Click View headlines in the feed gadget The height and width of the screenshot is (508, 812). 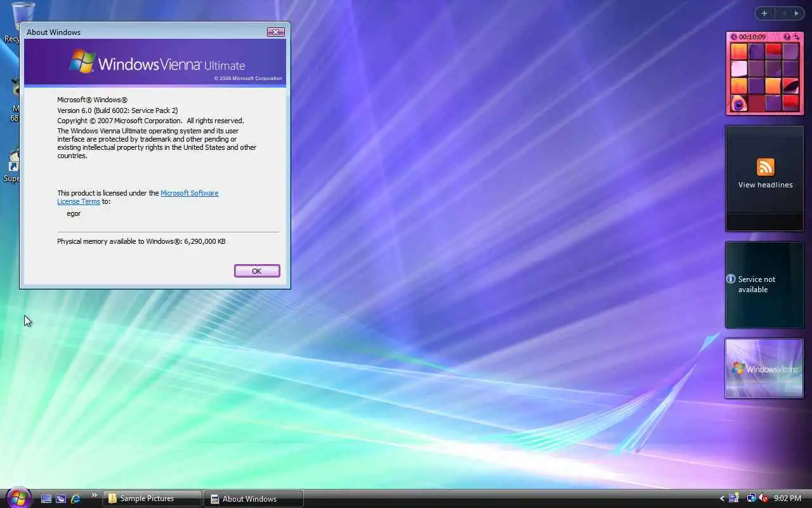765,185
